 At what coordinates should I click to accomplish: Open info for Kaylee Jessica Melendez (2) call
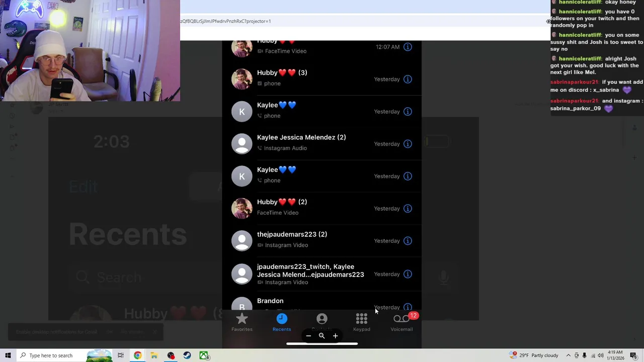[408, 144]
